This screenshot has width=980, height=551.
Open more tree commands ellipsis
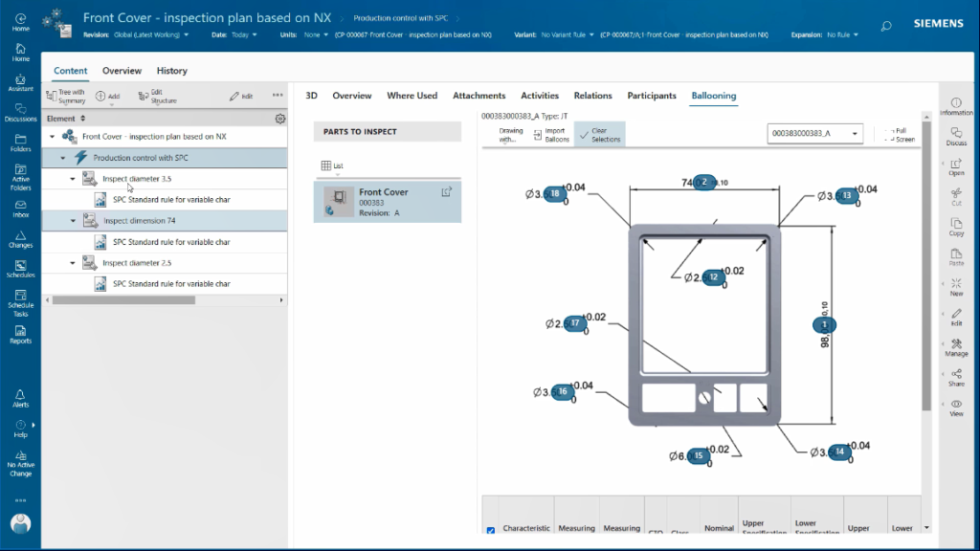tap(278, 95)
